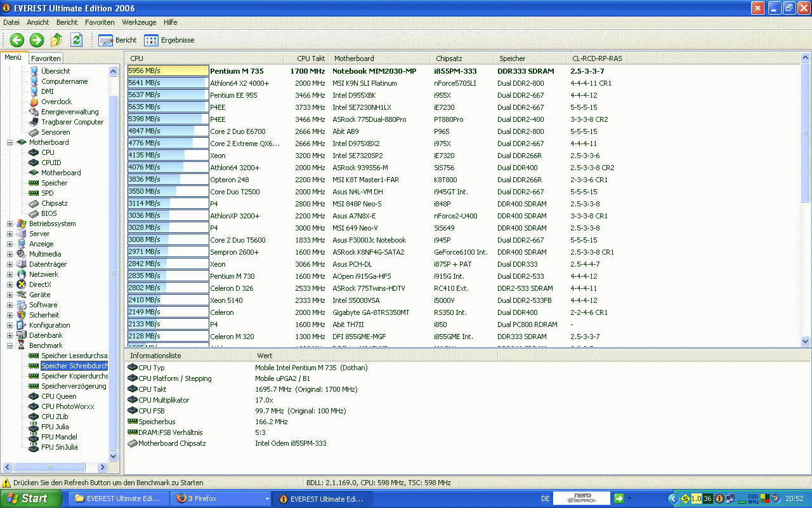Select Energieverwaltung tree item
The width and height of the screenshot is (812, 508).
coord(70,112)
